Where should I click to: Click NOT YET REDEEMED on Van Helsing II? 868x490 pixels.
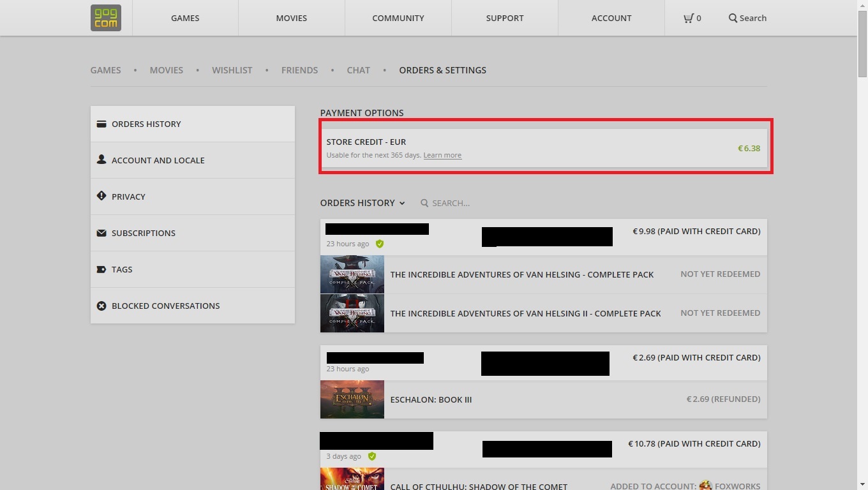pos(720,313)
